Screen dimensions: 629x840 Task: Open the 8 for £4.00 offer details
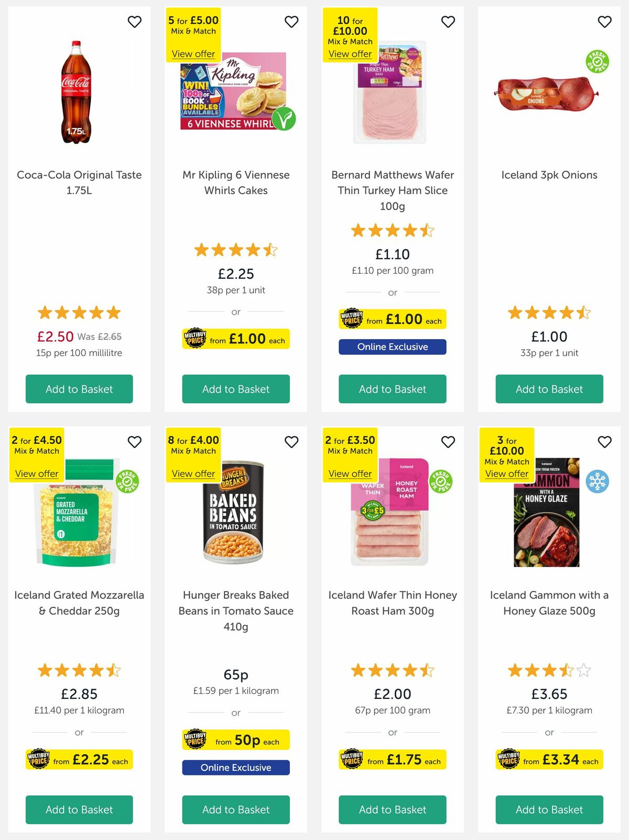click(193, 473)
